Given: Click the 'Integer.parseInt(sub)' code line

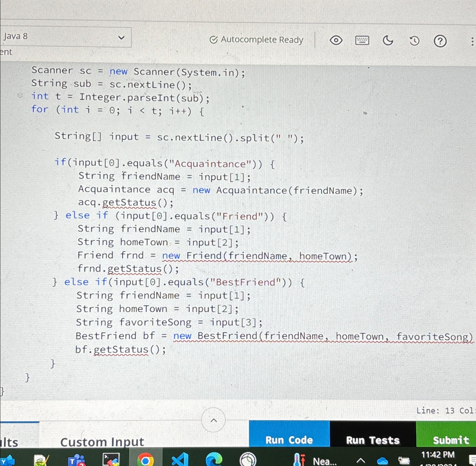Looking at the screenshot, I should [120, 97].
